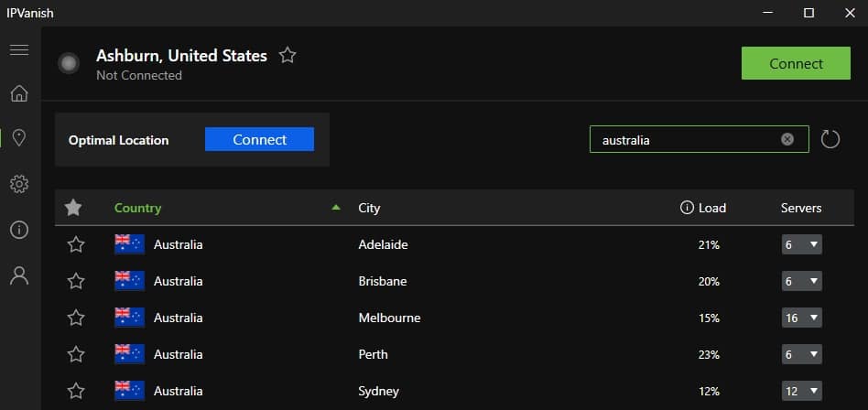Image resolution: width=868 pixels, height=410 pixels.
Task: Click Australia flag in Melbourne row
Action: click(x=129, y=318)
